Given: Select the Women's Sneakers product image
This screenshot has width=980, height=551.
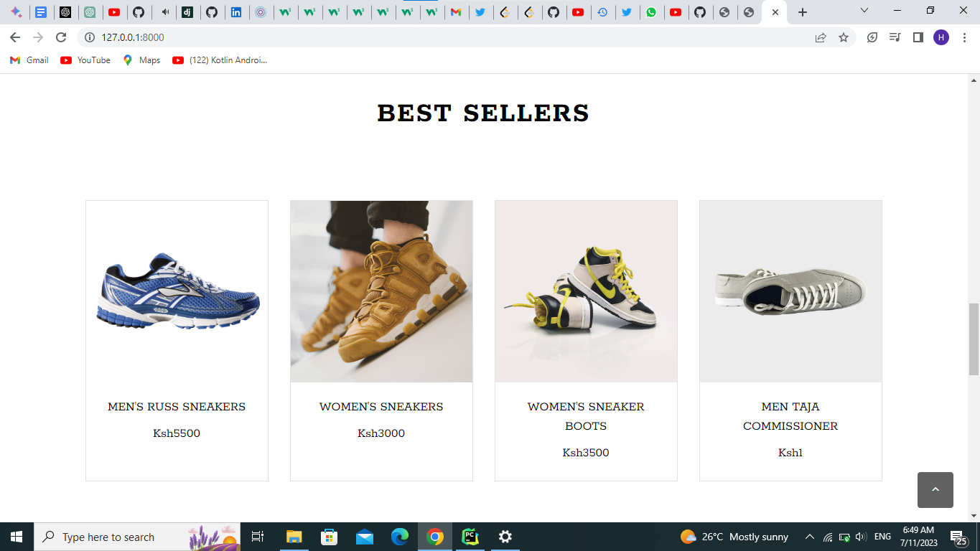Looking at the screenshot, I should tap(381, 291).
